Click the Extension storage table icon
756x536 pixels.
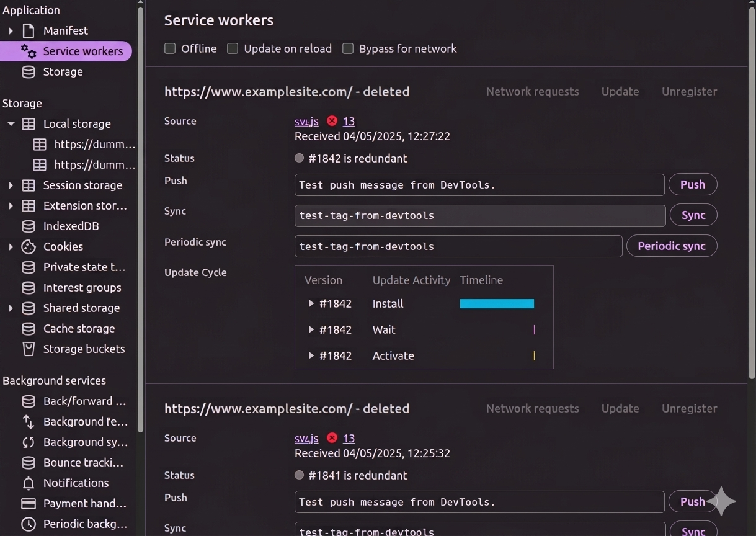tap(29, 205)
